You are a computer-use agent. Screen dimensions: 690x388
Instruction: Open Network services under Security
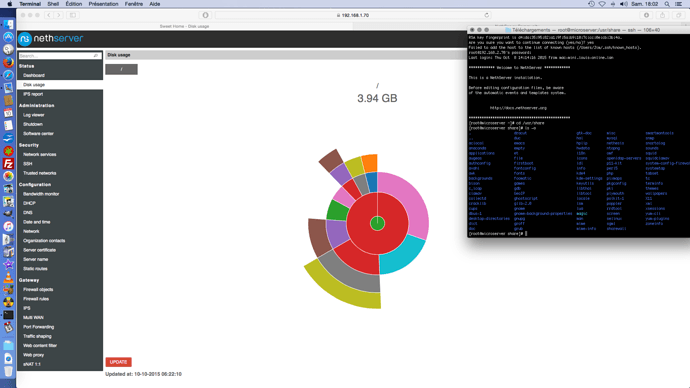40,154
